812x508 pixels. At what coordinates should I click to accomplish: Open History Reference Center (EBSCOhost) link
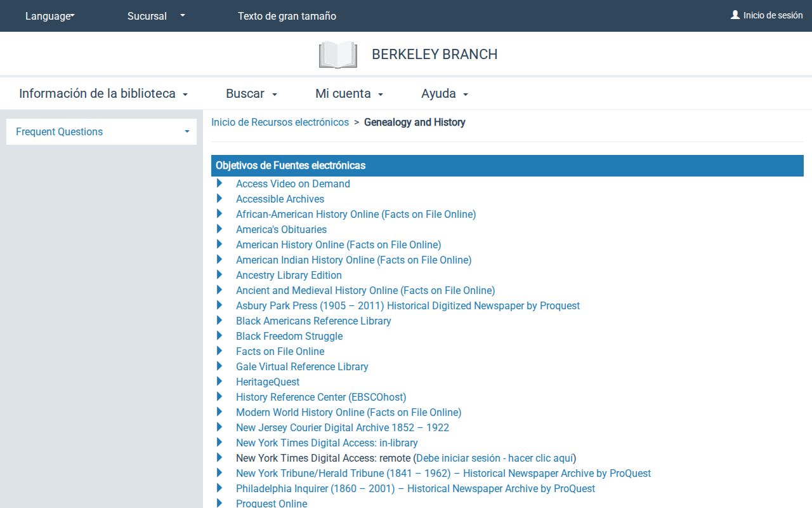click(321, 397)
